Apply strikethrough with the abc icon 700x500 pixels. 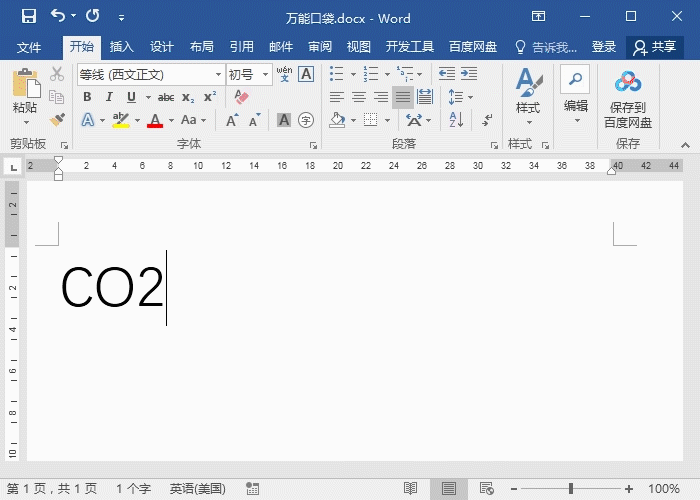166,97
